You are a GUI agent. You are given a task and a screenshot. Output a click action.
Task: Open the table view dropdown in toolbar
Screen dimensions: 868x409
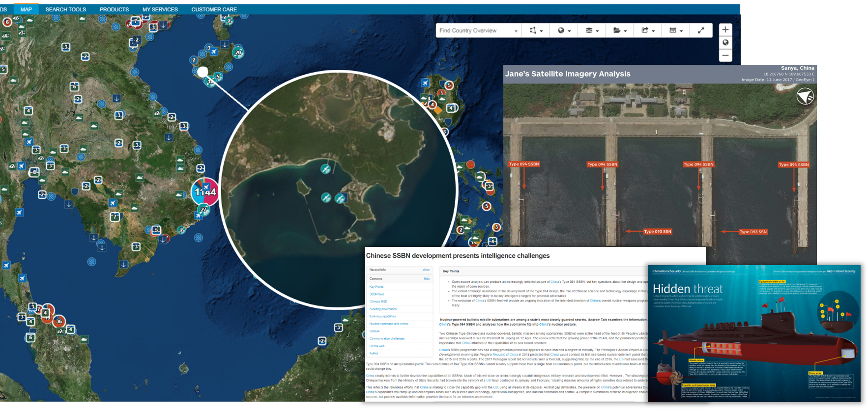pos(676,30)
